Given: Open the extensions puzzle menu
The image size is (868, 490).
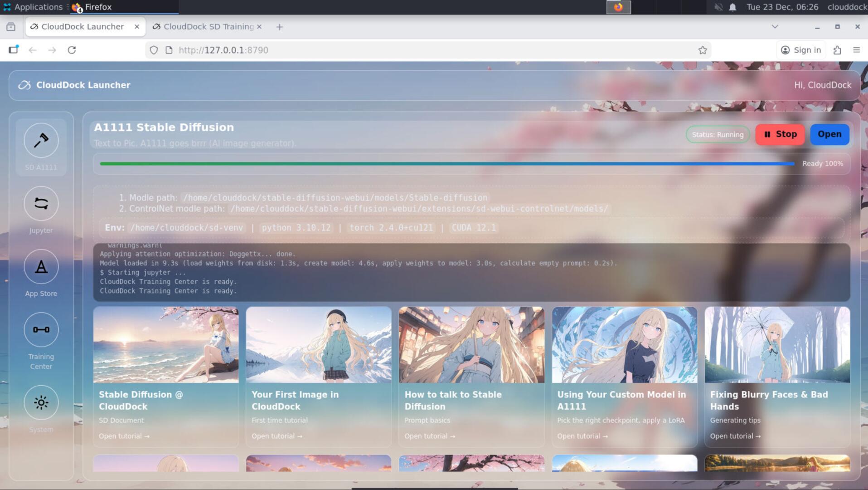Looking at the screenshot, I should 837,50.
